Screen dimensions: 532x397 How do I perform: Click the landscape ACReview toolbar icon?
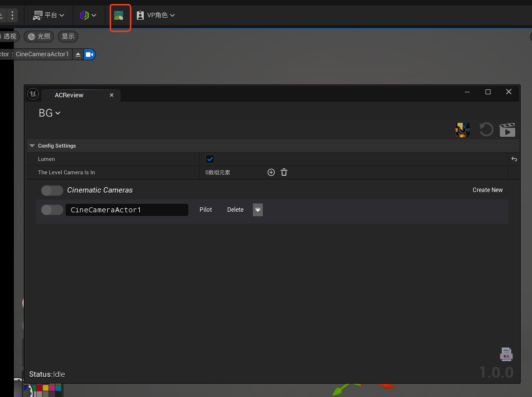click(x=119, y=16)
